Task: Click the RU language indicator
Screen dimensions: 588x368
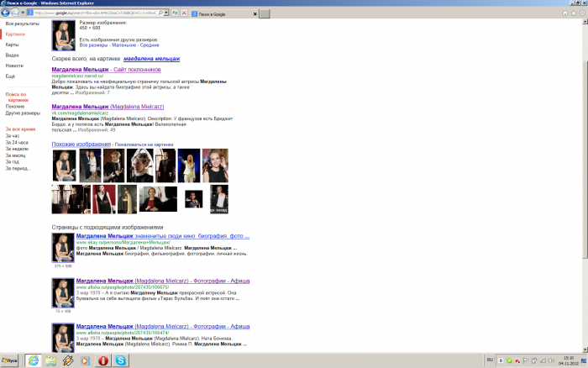Action: [x=490, y=360]
